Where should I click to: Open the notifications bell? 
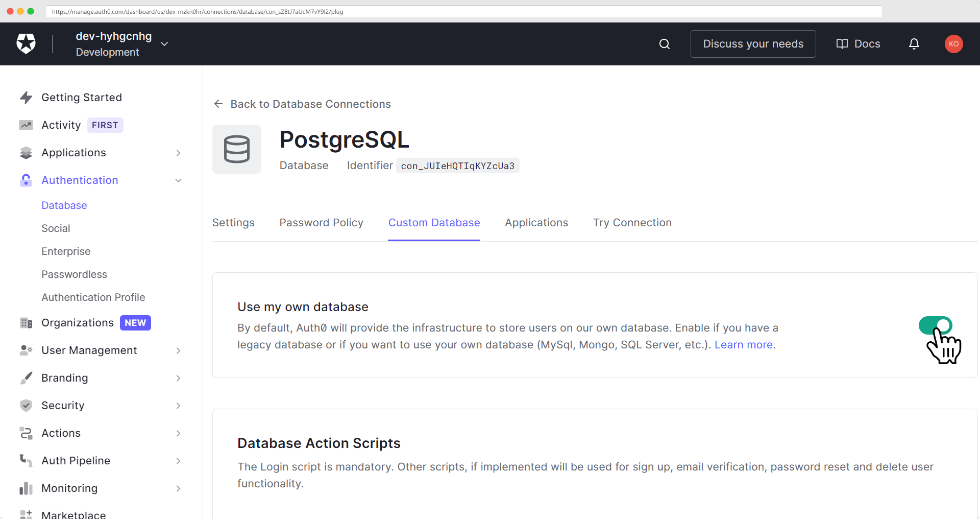(914, 44)
